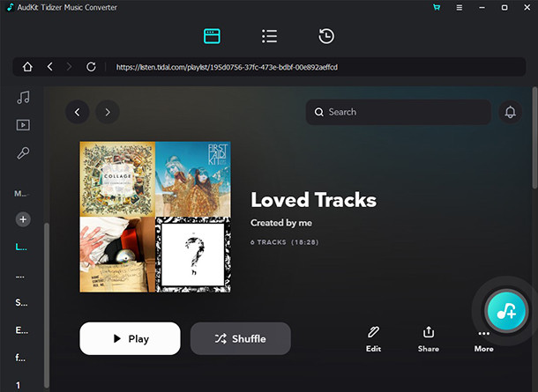Image resolution: width=538 pixels, height=392 pixels.
Task: Go back using the address bar arrow
Action: click(x=50, y=66)
